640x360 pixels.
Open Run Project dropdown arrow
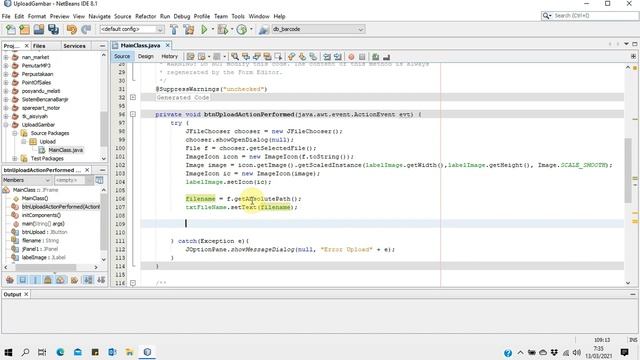[213, 29]
